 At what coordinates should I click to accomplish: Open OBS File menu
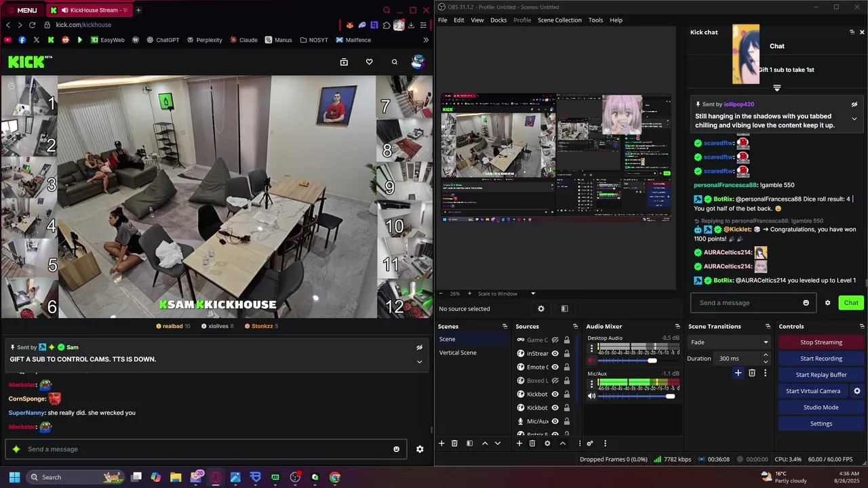(x=442, y=20)
